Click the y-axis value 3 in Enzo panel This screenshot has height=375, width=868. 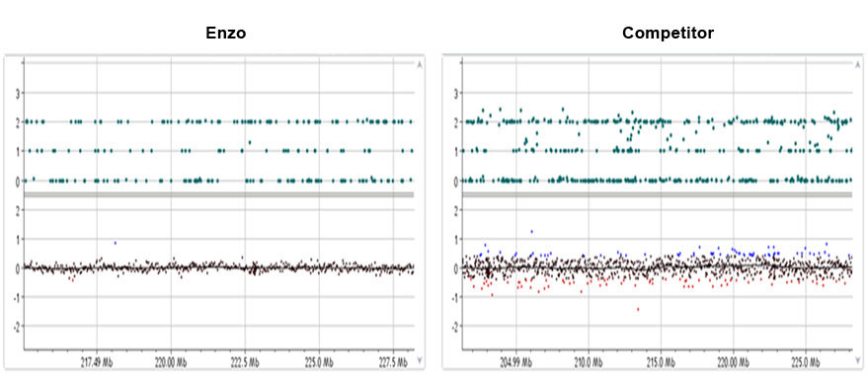coord(17,93)
